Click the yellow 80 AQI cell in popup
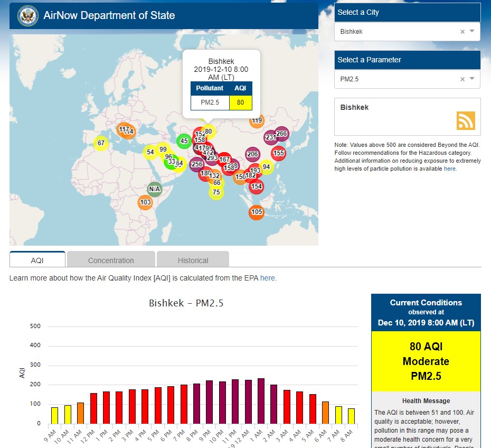Viewport: 491px width, 448px height. point(240,102)
